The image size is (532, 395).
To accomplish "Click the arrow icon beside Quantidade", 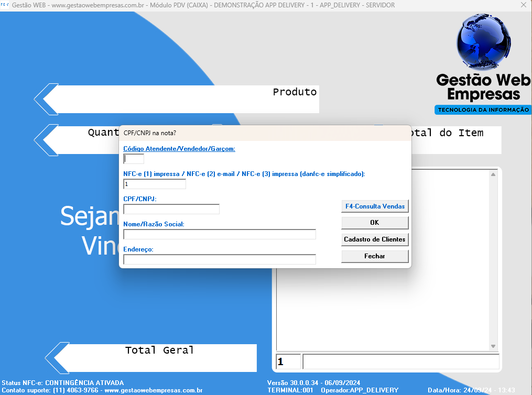I will tap(45, 139).
